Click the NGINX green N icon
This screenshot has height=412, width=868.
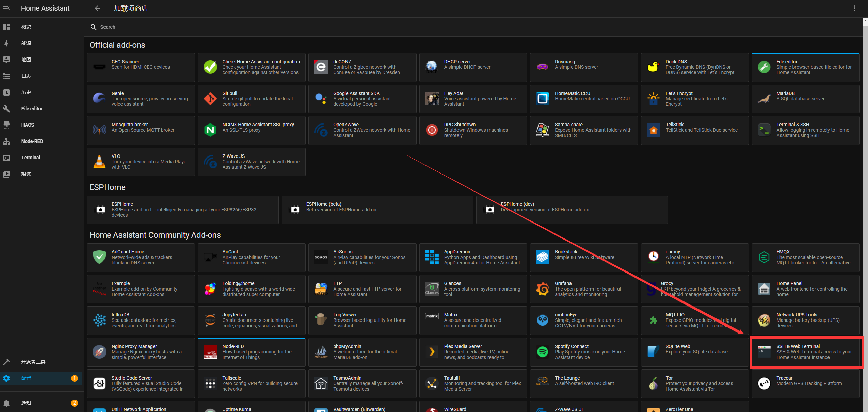point(210,130)
